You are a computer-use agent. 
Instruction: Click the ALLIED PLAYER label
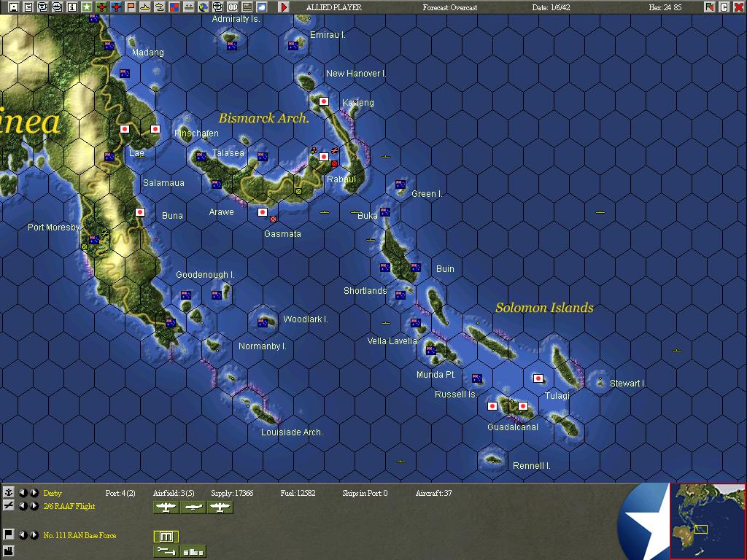pyautogui.click(x=334, y=7)
